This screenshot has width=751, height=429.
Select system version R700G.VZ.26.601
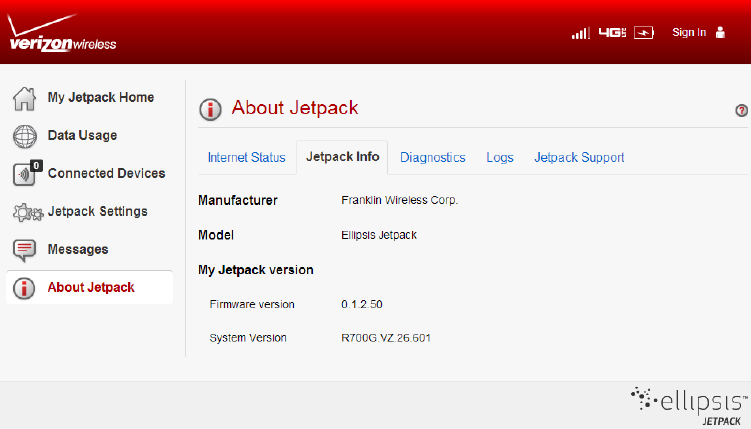click(386, 338)
